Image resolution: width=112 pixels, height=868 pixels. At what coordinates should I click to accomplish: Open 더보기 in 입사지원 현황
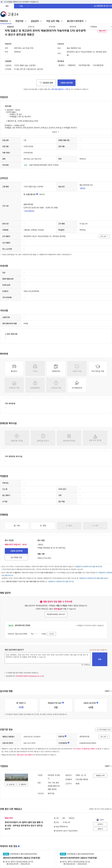click(108, 691)
